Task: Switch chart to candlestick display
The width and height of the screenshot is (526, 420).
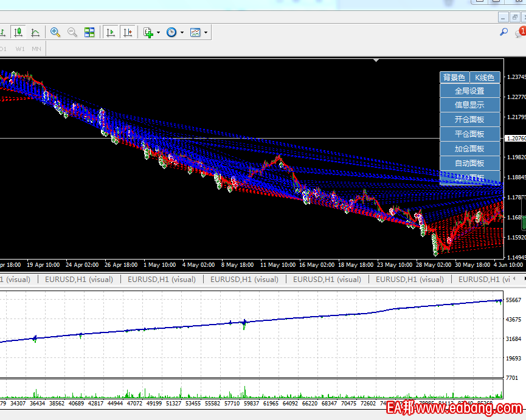Action: (18, 32)
